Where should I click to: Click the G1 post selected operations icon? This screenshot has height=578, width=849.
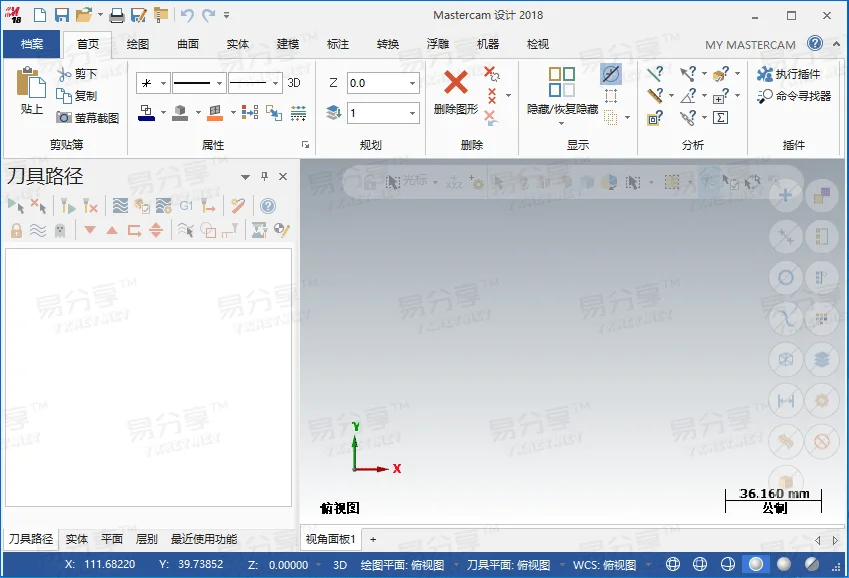click(186, 206)
